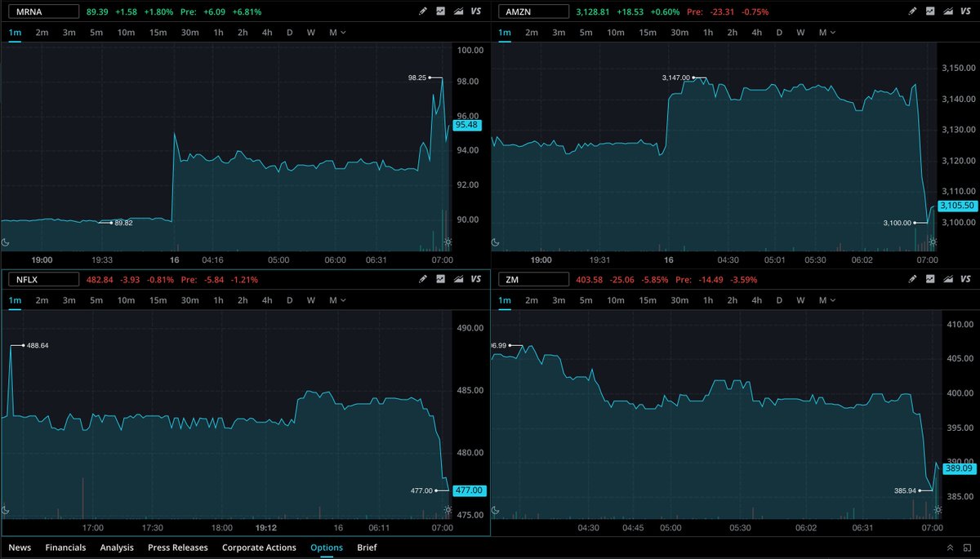Open indicators icon on NFLX chart
The image size is (980, 559).
click(441, 279)
